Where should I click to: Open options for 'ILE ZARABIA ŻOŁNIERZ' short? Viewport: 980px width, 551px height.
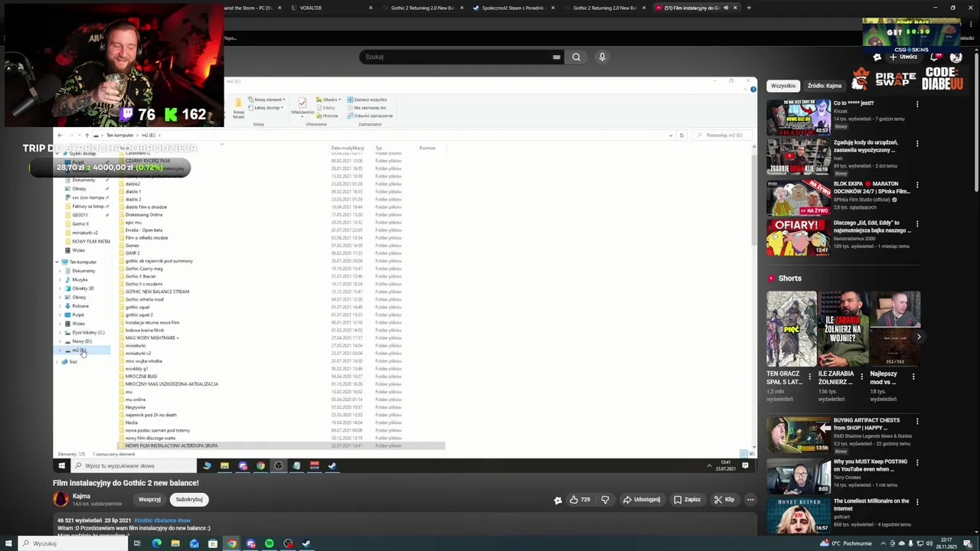coord(861,377)
